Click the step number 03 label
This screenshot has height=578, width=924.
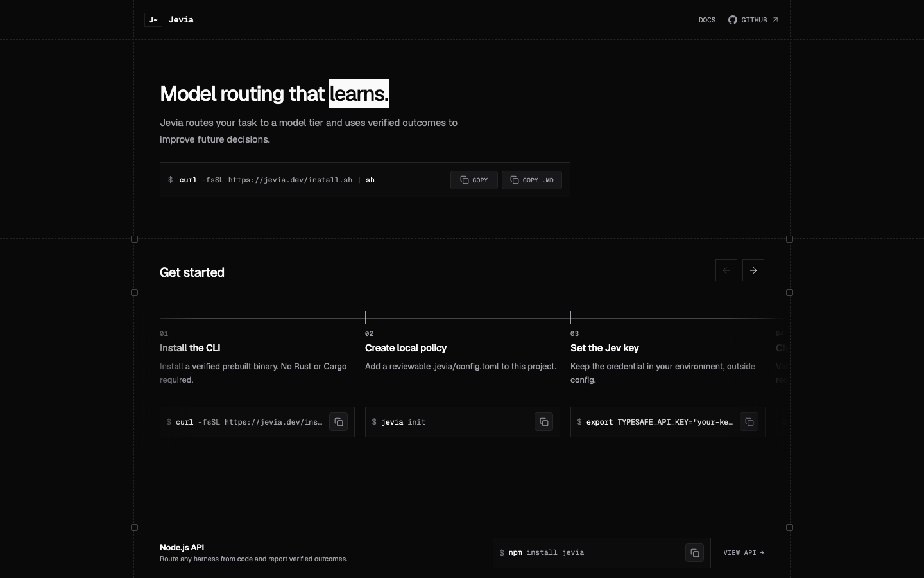574,333
